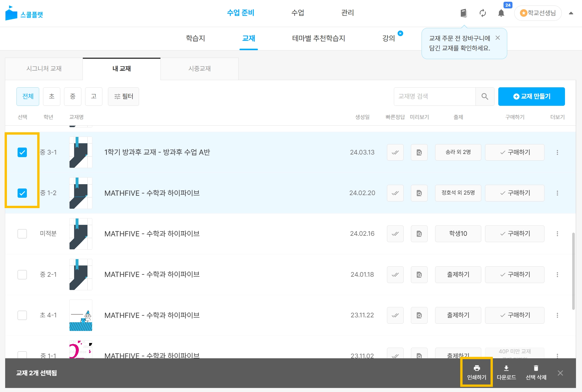The height and width of the screenshot is (392, 582).
Task: Uncheck the 방과후 수업 A반 textbook checkbox
Action: click(x=22, y=152)
